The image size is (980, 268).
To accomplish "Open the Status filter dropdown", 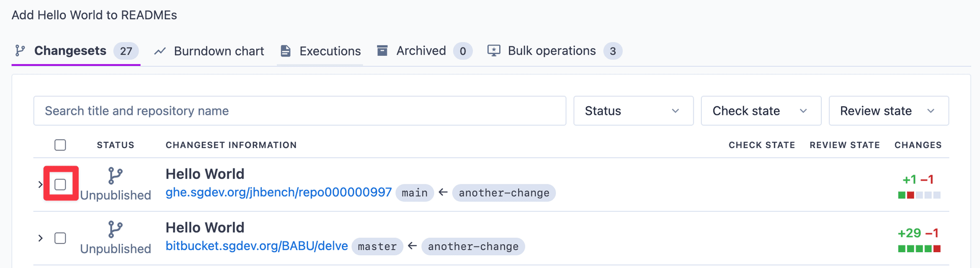I will [x=633, y=111].
